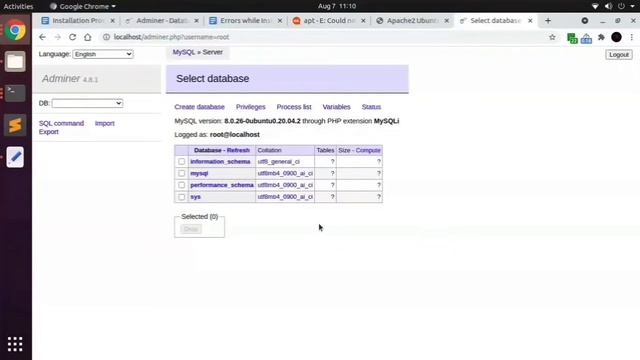Switch to the Errors while installing tab
The width and height of the screenshot is (640, 360).
click(244, 20)
